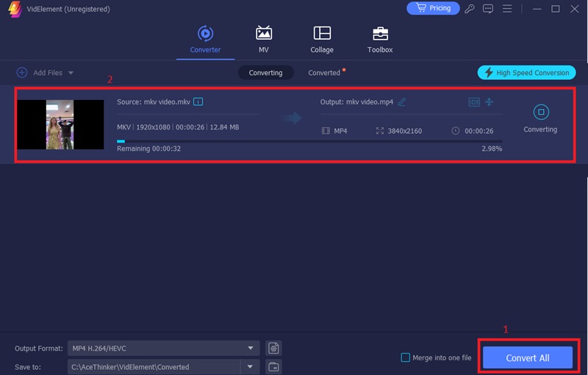Click the Convert All button
This screenshot has height=375, width=588.
coord(528,358)
